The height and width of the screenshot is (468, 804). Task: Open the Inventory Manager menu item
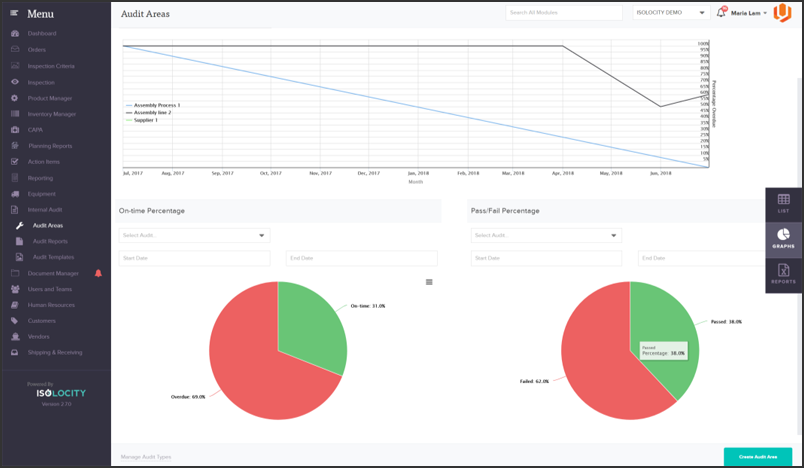(x=52, y=114)
